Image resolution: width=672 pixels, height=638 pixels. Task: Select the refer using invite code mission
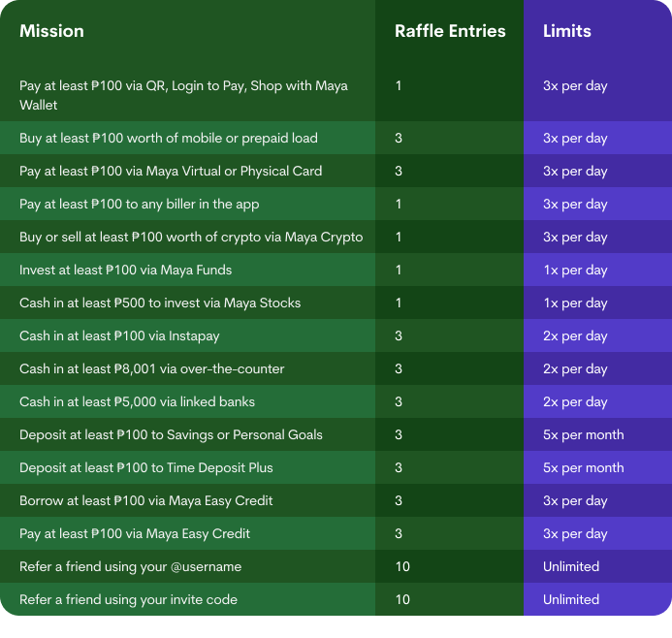click(x=128, y=600)
